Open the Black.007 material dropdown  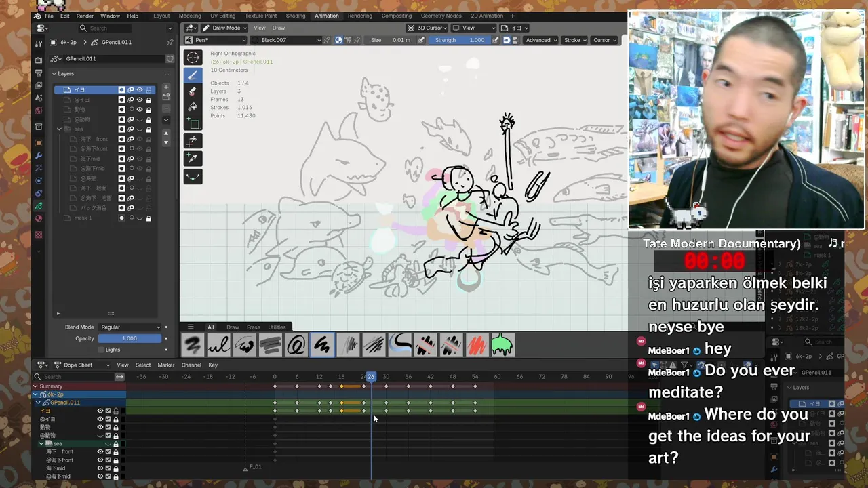(285, 40)
